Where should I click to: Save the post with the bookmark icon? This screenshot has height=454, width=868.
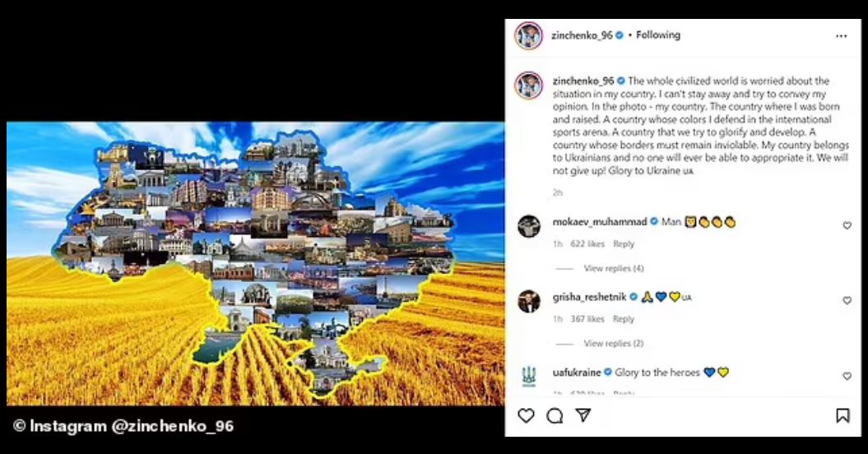(842, 415)
